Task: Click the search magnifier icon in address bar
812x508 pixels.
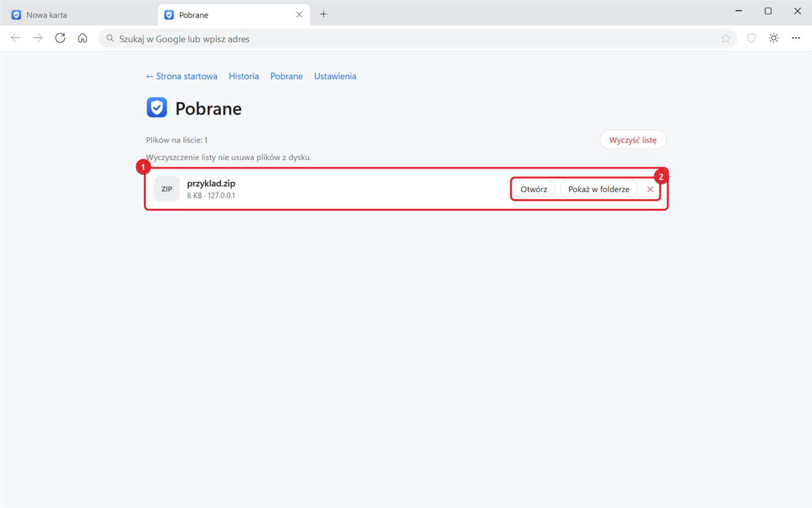Action: point(110,38)
